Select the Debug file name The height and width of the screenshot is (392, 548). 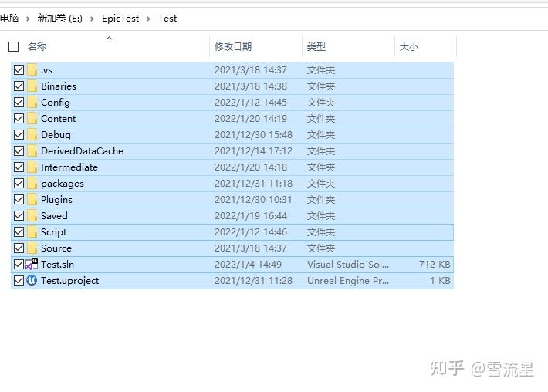click(56, 135)
